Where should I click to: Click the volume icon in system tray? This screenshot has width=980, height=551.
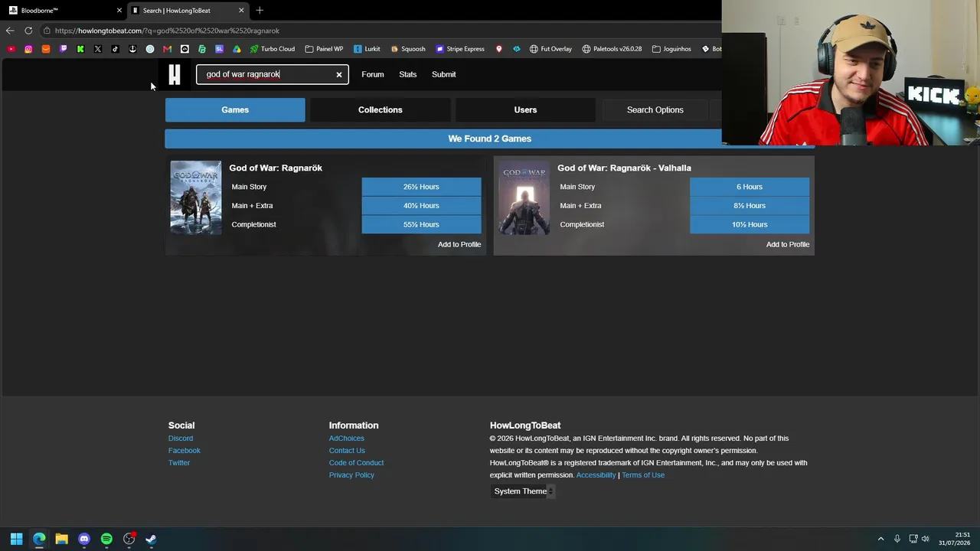(x=926, y=539)
